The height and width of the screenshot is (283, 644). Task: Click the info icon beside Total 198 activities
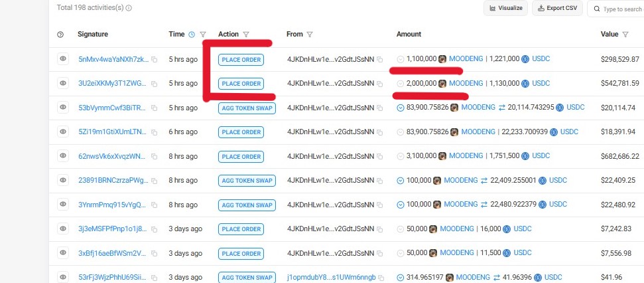(129, 8)
